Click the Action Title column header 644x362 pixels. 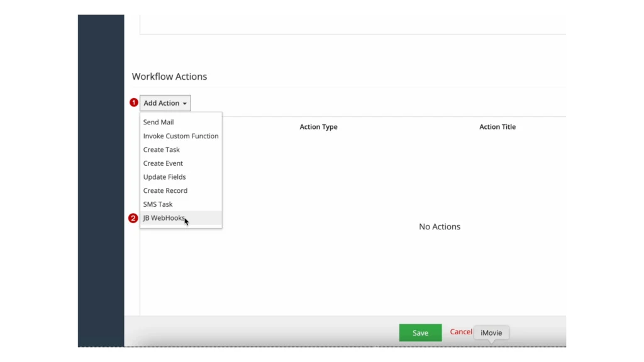point(497,126)
